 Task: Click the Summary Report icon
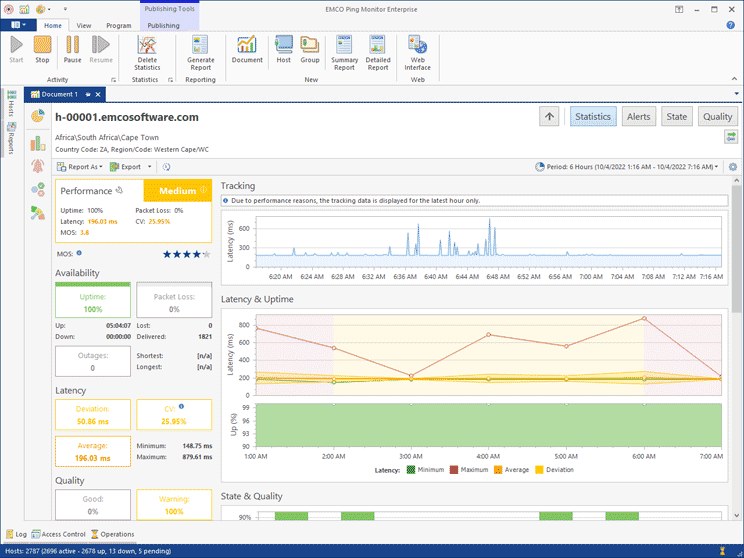[344, 50]
